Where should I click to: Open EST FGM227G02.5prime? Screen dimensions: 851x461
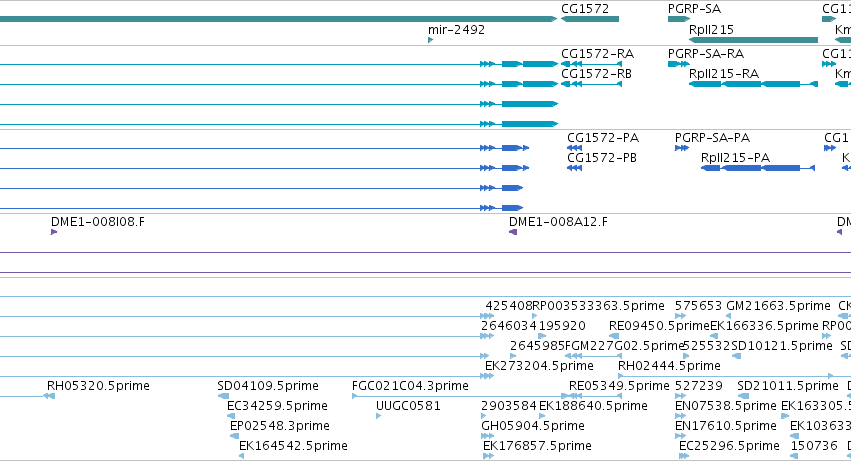(x=624, y=346)
